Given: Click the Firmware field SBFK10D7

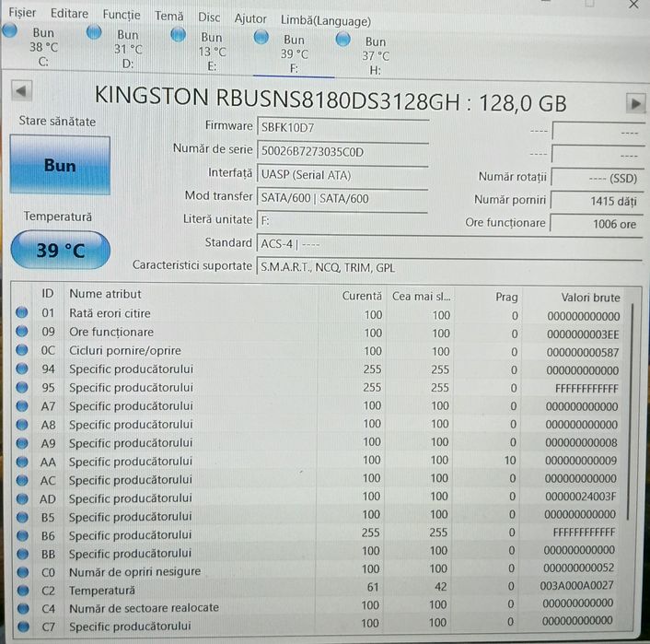Looking at the screenshot, I should point(342,128).
